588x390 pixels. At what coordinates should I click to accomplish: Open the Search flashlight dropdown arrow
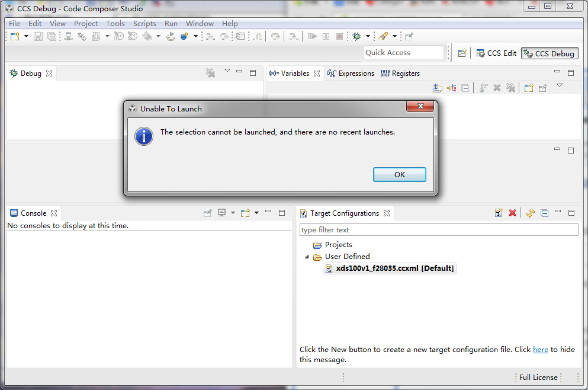pos(394,36)
